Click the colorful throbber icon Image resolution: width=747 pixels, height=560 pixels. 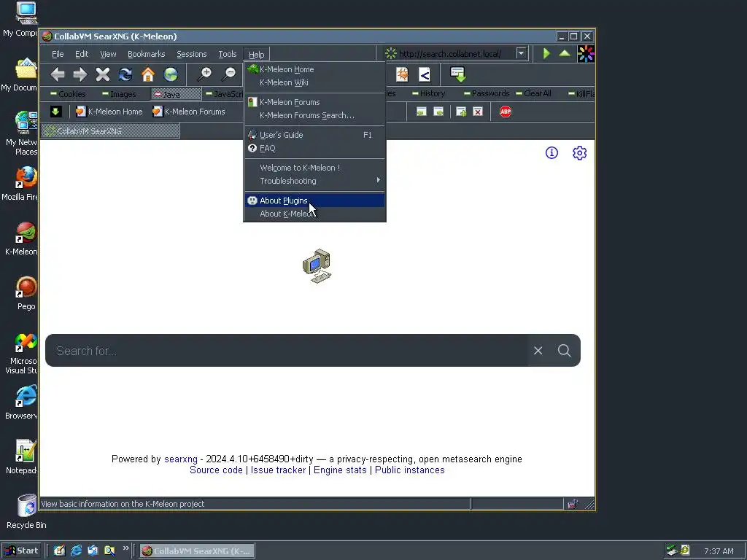click(x=586, y=54)
